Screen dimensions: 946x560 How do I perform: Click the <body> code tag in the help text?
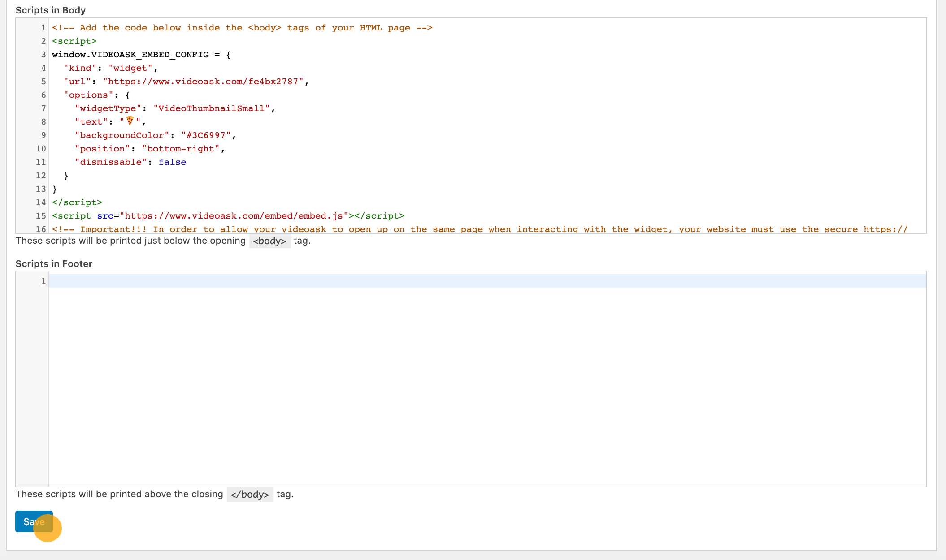(269, 241)
